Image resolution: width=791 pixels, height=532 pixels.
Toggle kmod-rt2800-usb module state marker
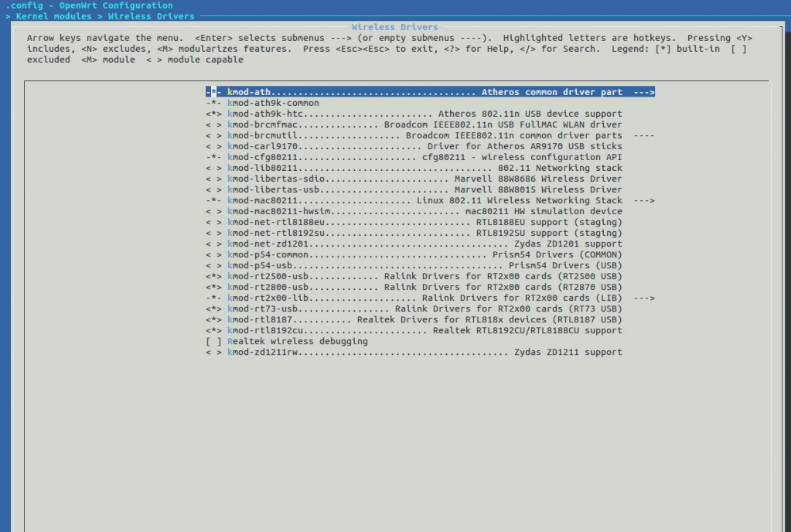(x=213, y=288)
